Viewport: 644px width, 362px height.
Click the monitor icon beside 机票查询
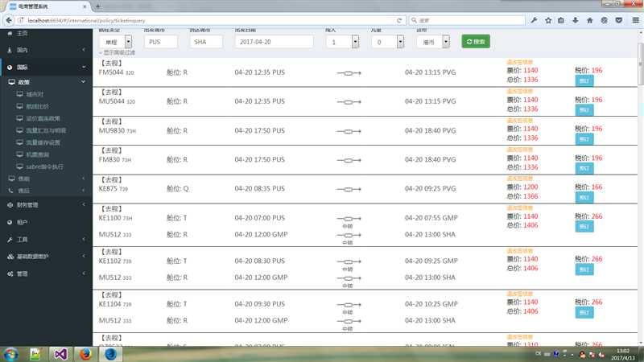pyautogui.click(x=19, y=154)
